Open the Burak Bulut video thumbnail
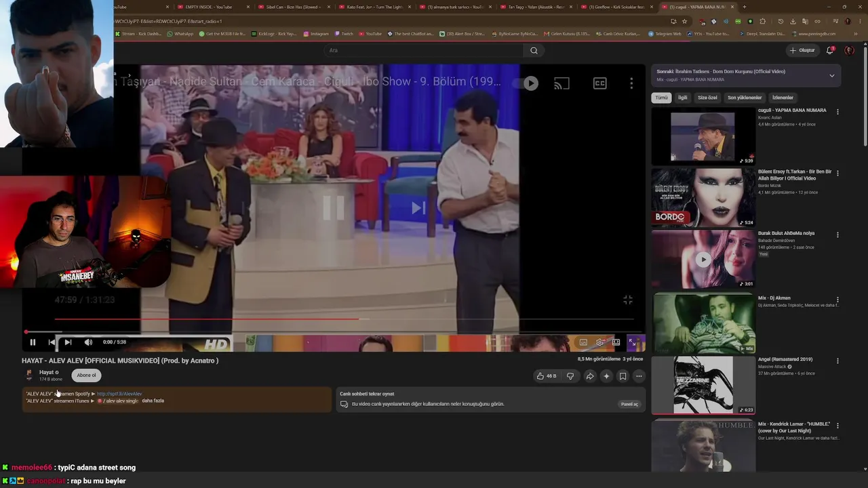This screenshot has width=868, height=488. pos(703,259)
